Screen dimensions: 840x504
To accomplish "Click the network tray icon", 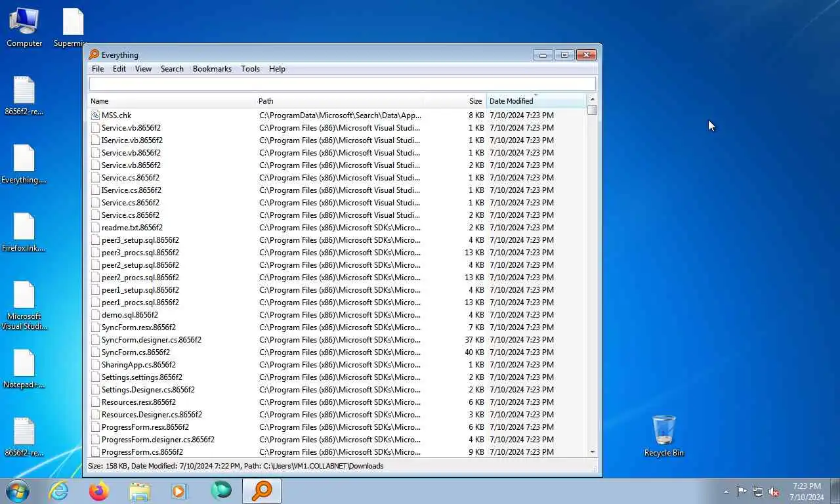I will pos(758,492).
